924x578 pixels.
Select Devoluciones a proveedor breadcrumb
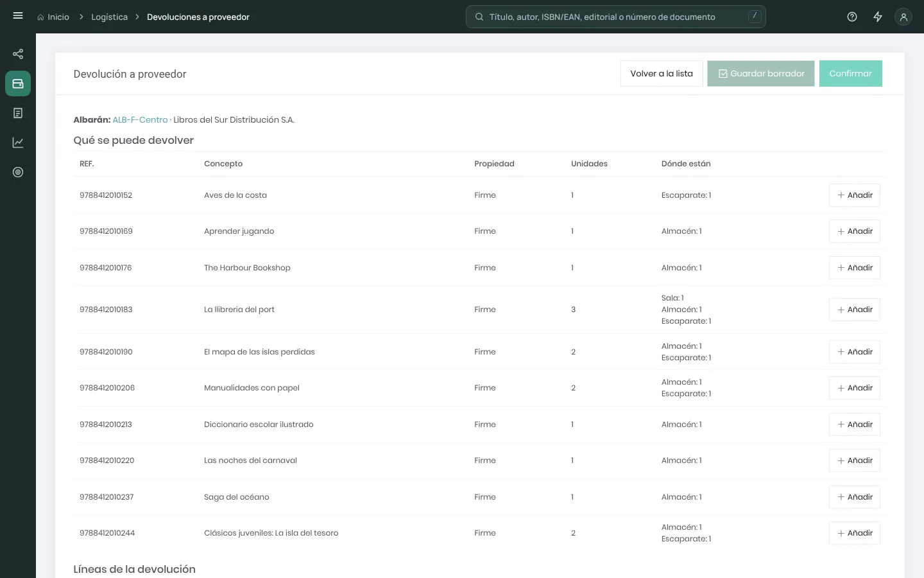point(198,17)
